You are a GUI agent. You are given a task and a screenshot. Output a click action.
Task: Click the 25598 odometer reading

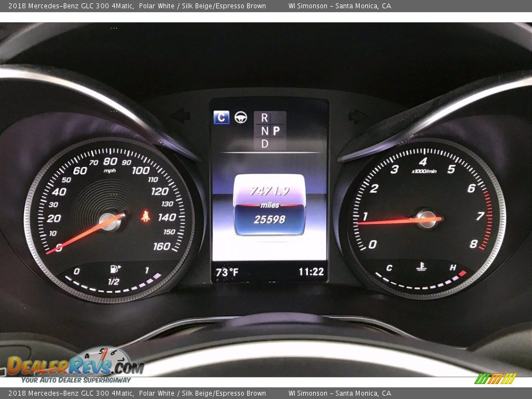(269, 219)
